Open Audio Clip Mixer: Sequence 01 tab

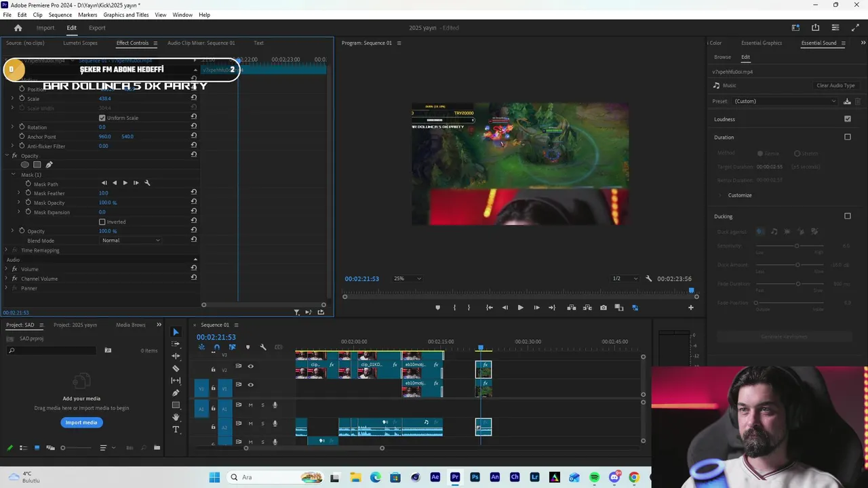pos(201,43)
